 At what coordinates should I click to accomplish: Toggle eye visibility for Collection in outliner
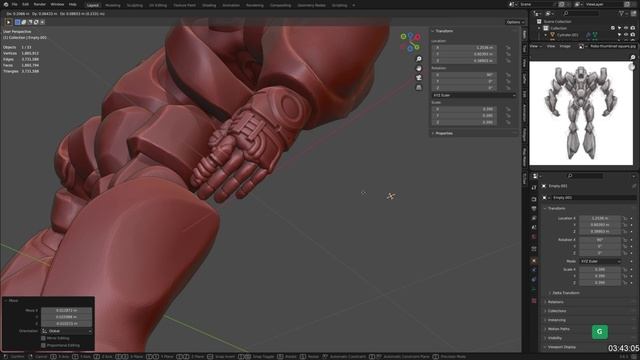(x=626, y=28)
